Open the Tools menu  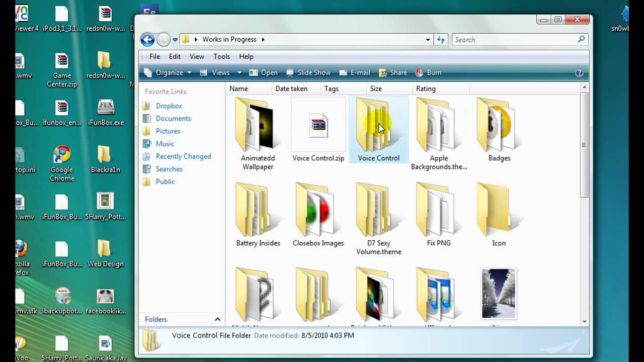click(x=221, y=56)
